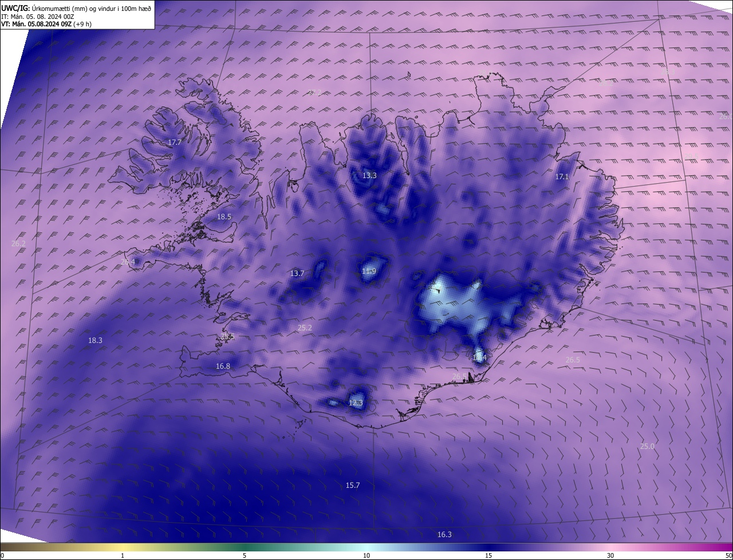Click the faint 27.2 value north of Iceland

[314, 92]
